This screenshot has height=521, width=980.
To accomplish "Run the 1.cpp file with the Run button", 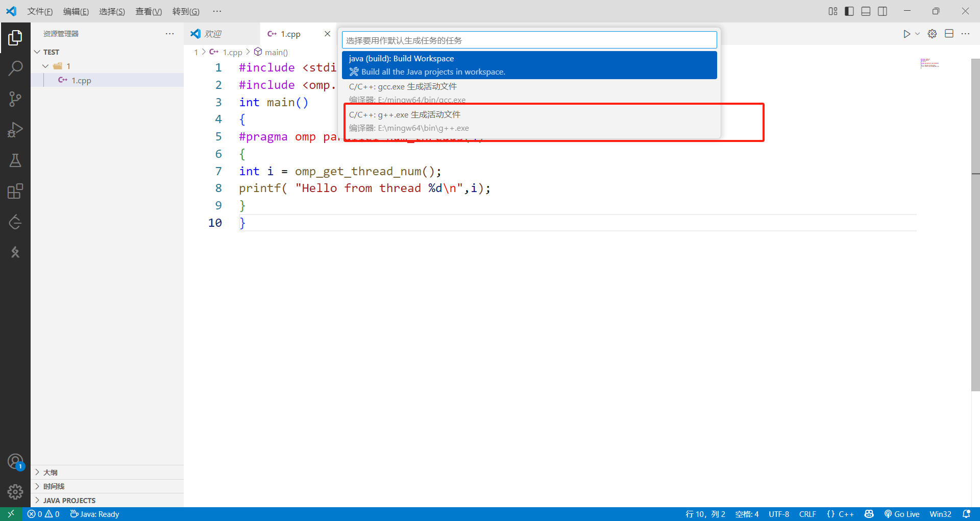I will click(906, 34).
